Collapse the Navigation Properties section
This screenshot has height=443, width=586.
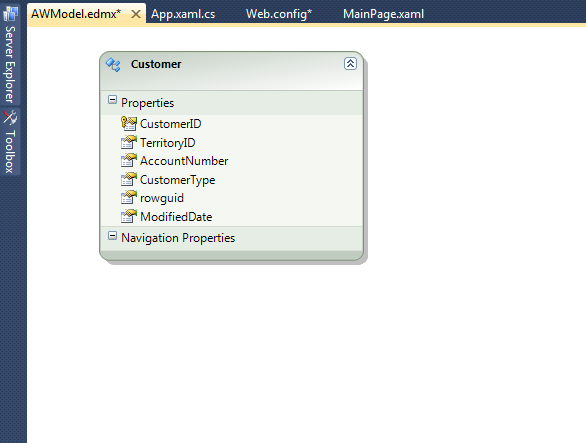112,236
